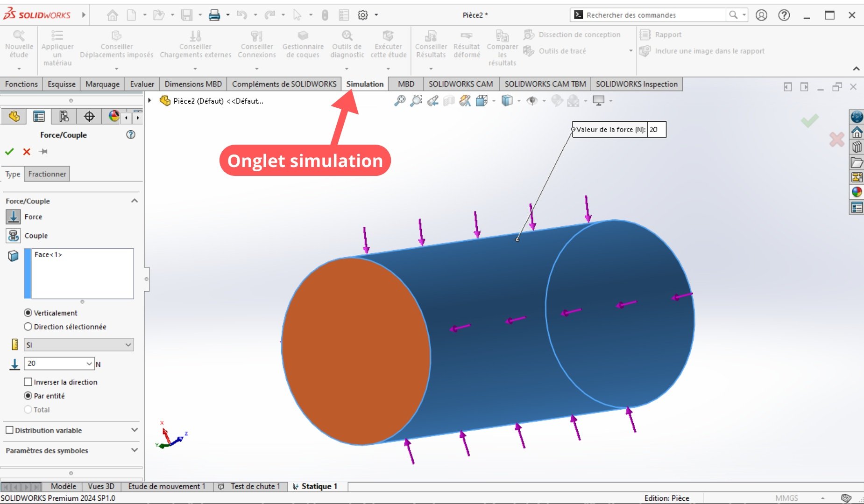
Task: Click the Valeur de la force callout field
Action: pyautogui.click(x=656, y=129)
